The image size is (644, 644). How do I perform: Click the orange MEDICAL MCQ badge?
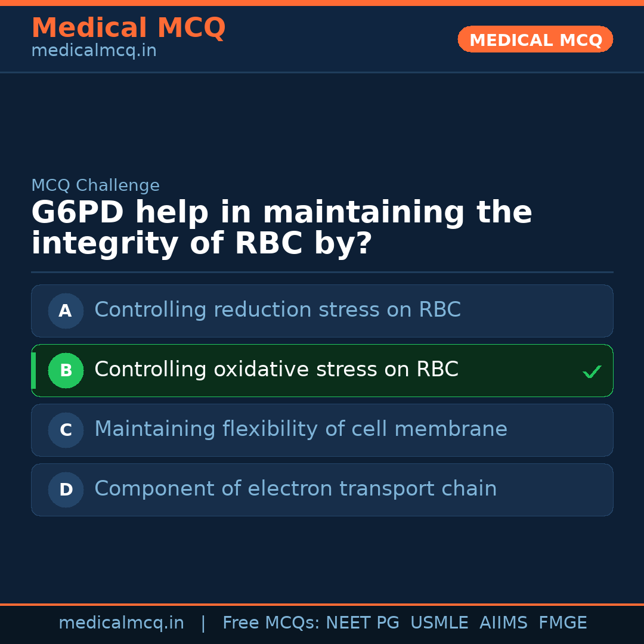(535, 39)
